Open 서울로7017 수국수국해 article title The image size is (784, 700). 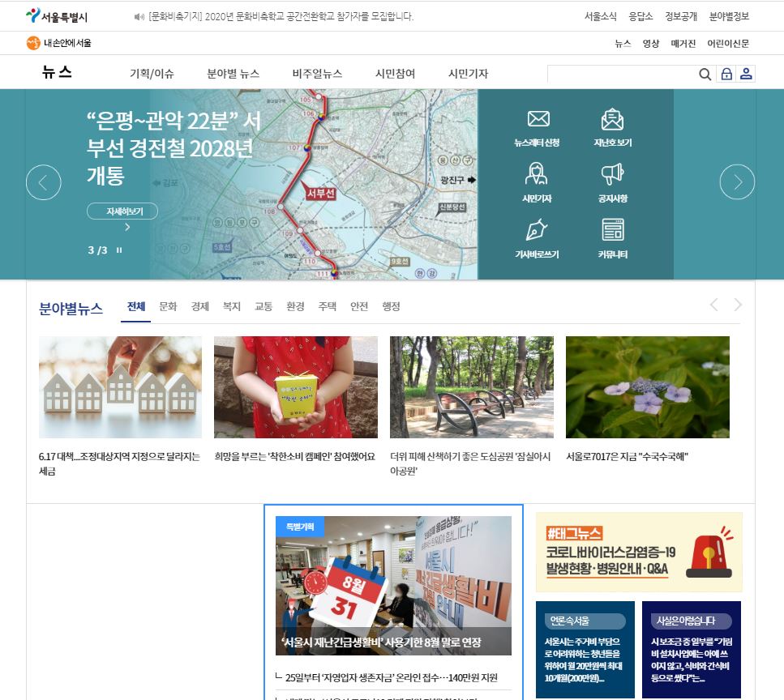[627, 456]
